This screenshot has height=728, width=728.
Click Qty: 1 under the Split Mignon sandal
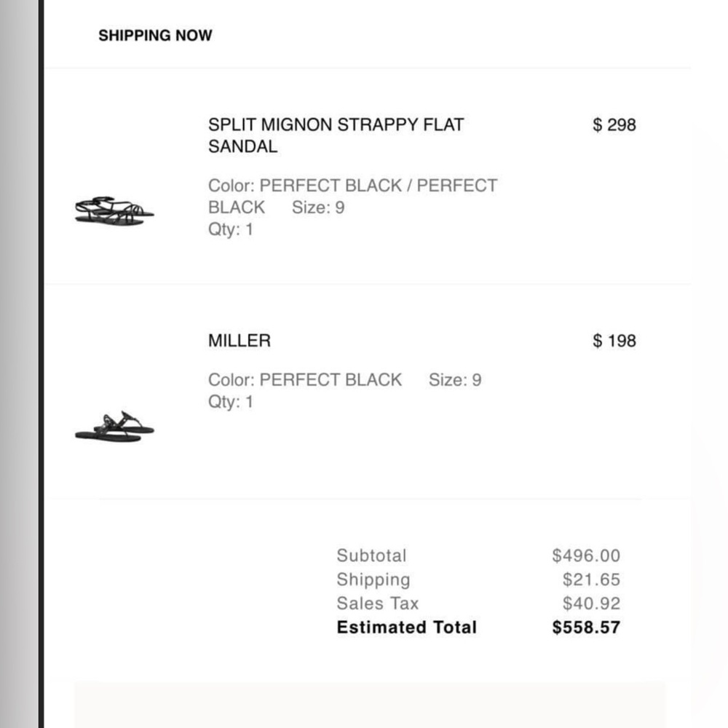(231, 229)
